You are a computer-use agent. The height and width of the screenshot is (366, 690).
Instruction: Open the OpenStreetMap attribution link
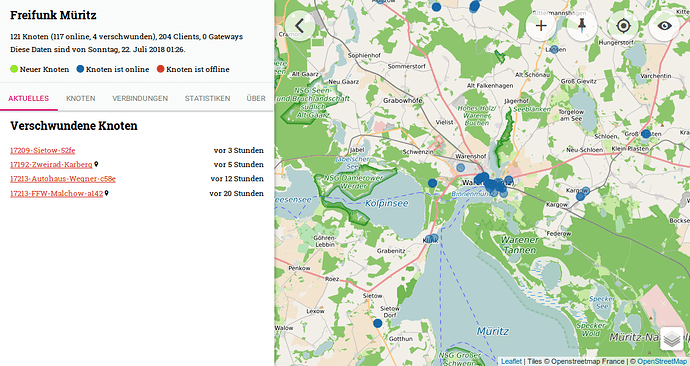[x=661, y=362]
